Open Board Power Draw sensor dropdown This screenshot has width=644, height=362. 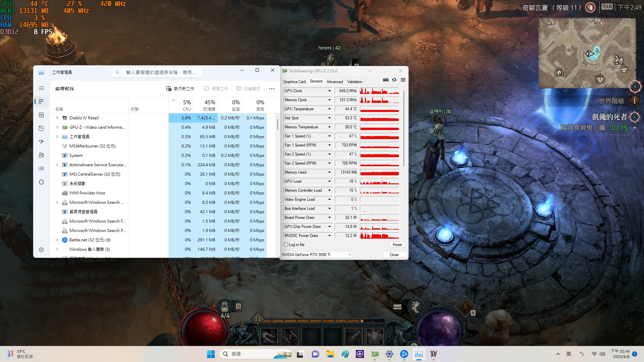(x=329, y=218)
